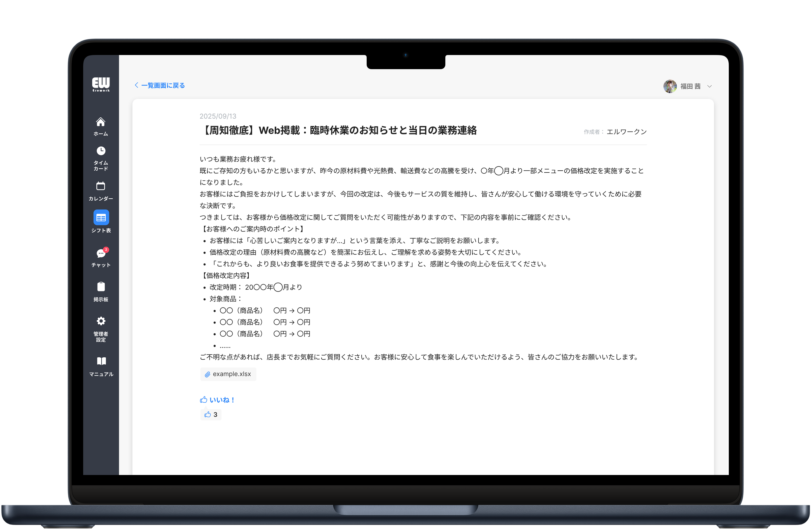Open the 福田 茜 account menu
The image size is (812, 530).
coord(690,86)
